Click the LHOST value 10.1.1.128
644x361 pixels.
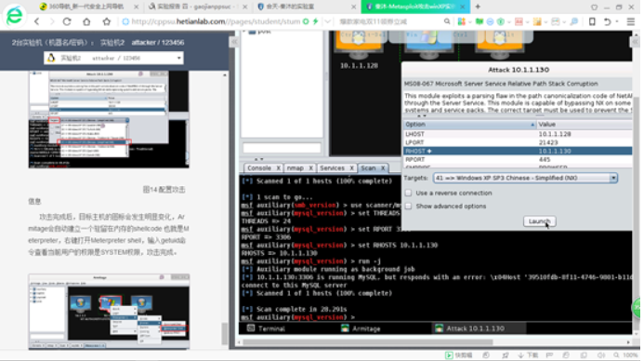tap(555, 134)
